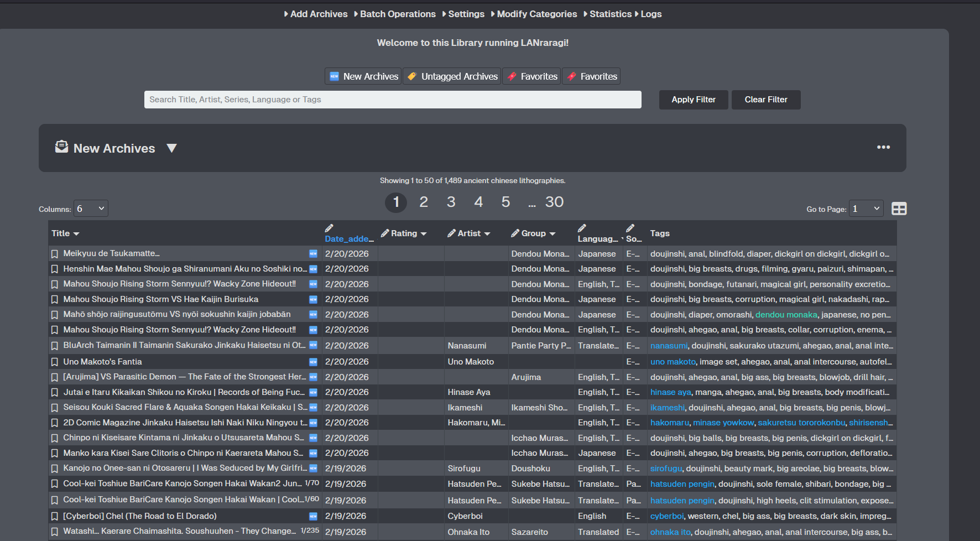Click the new badge on Rising Storm VS Hae Kaijin row
980x541 pixels.
coord(313,299)
